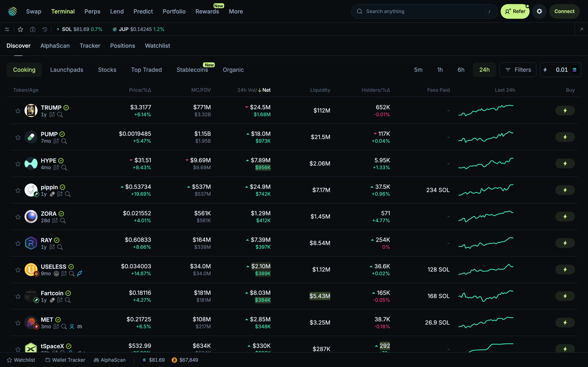Click the search anything input field
588x367 pixels.
click(x=424, y=11)
